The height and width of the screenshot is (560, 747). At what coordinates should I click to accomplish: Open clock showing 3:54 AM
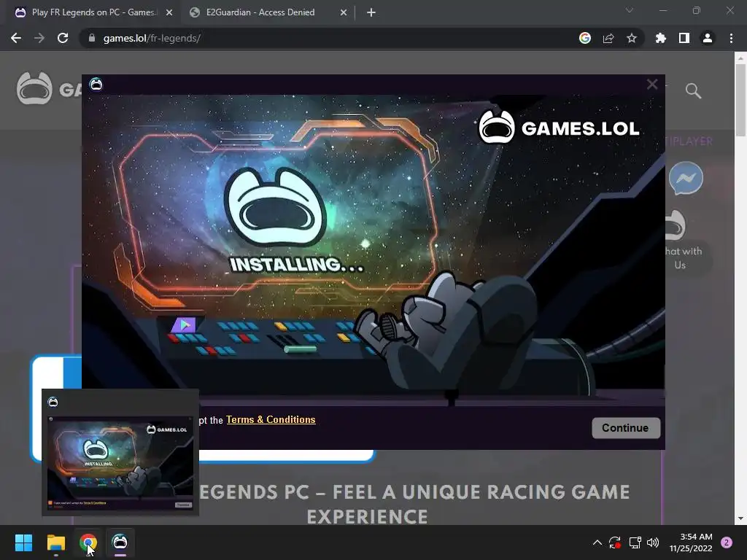click(x=691, y=542)
